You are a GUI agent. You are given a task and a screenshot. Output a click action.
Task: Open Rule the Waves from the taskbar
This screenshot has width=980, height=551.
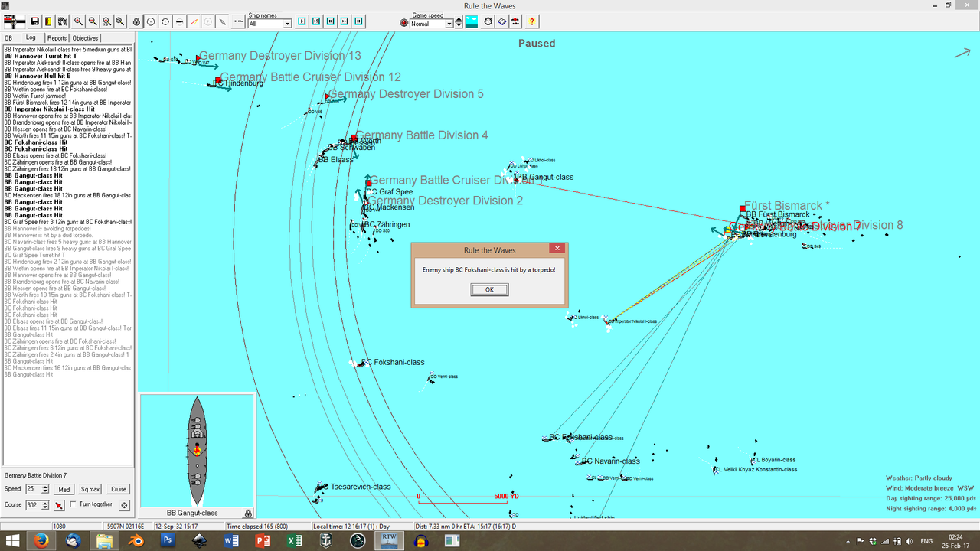tap(389, 540)
